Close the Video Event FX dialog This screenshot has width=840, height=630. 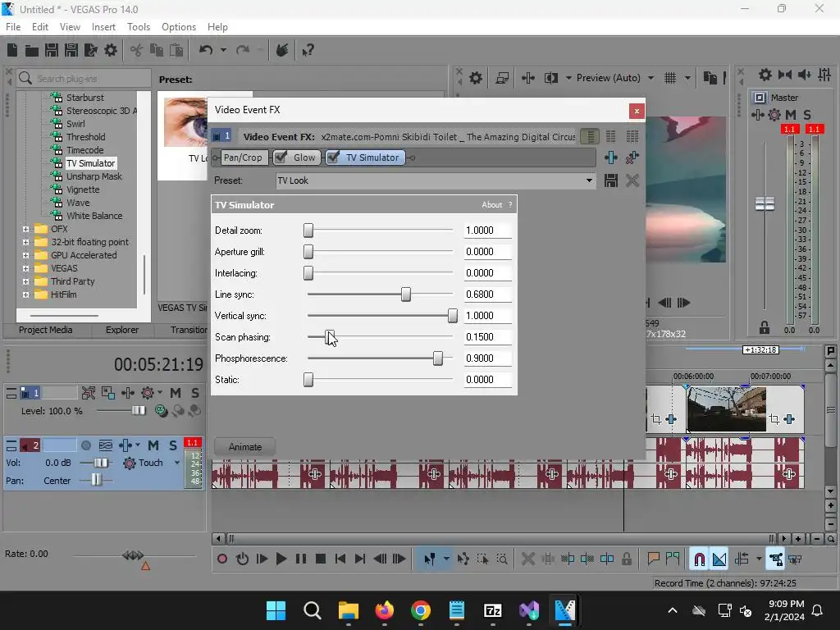(637, 111)
